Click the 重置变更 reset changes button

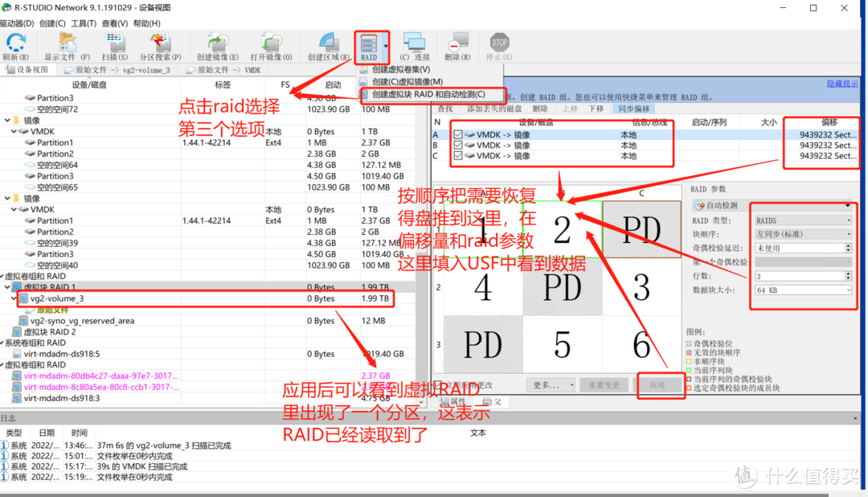(604, 385)
